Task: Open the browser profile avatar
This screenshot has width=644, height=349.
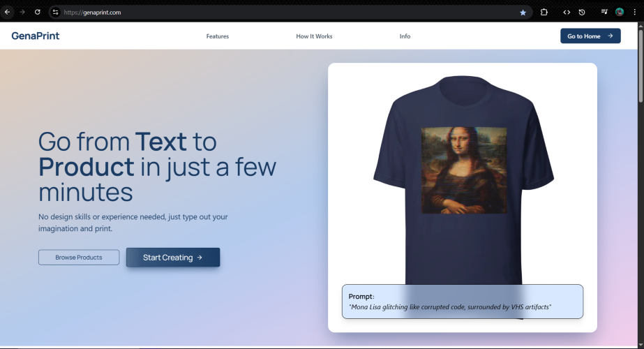Action: tap(620, 12)
